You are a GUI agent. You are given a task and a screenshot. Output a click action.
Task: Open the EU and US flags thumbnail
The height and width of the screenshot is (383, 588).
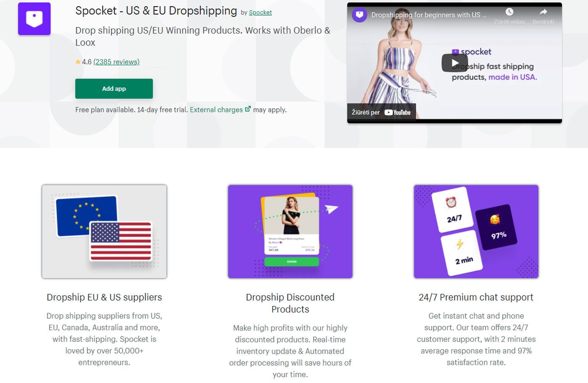click(x=104, y=231)
